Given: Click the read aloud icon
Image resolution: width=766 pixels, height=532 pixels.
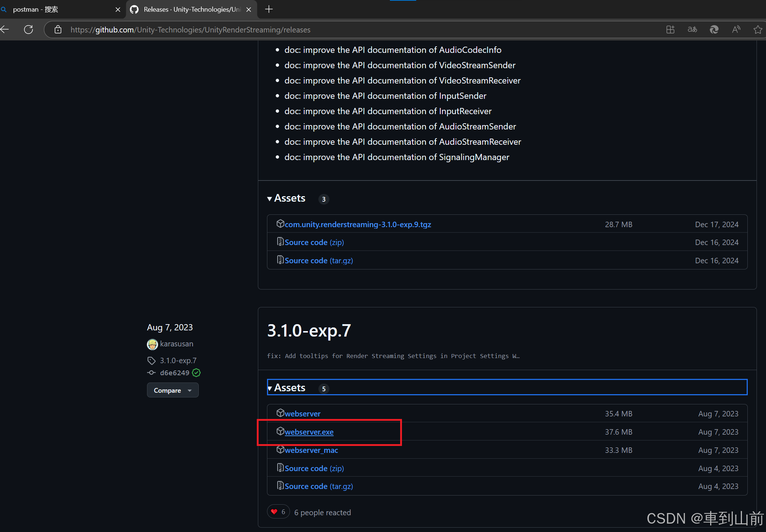Looking at the screenshot, I should click(x=736, y=30).
